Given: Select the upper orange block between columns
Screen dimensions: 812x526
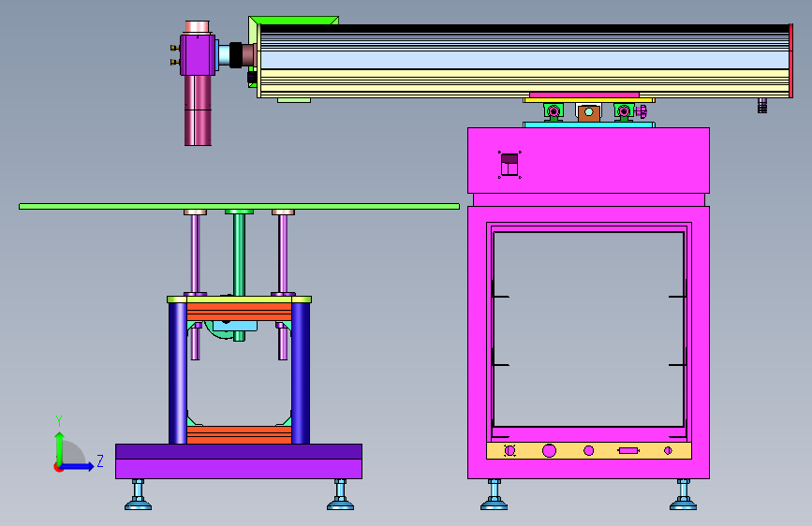Looking at the screenshot, I should (239, 312).
